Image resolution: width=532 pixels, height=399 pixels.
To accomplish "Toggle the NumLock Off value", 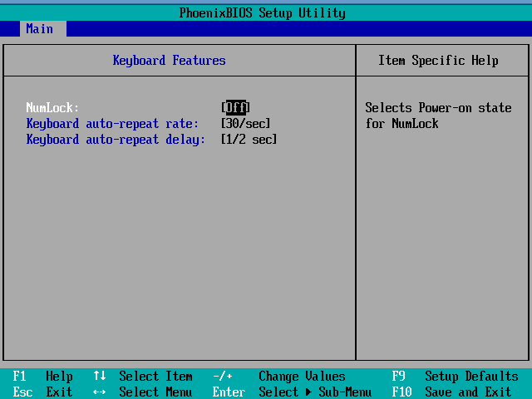I will [x=235, y=107].
